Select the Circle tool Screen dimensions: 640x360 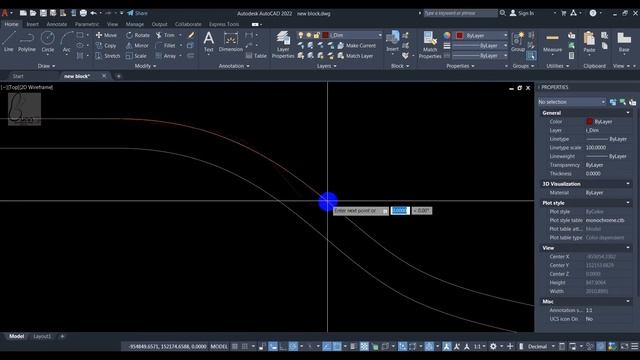(48, 42)
